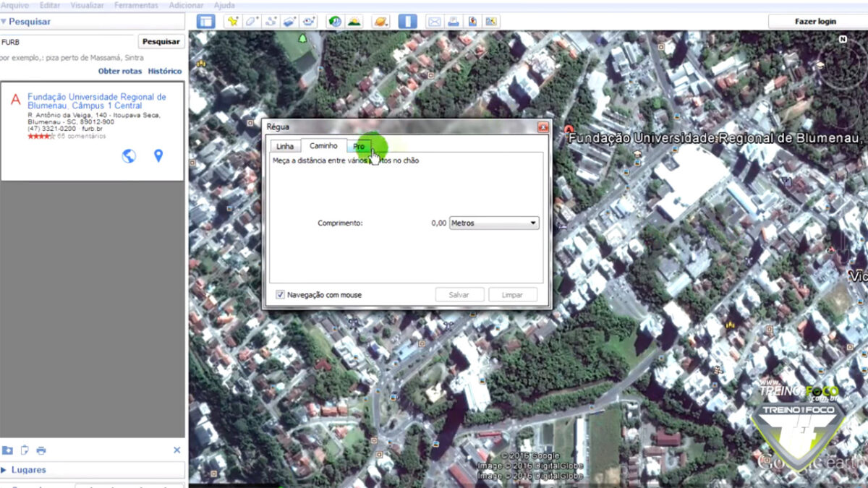Click the view in Google Maps icon

click(x=492, y=22)
